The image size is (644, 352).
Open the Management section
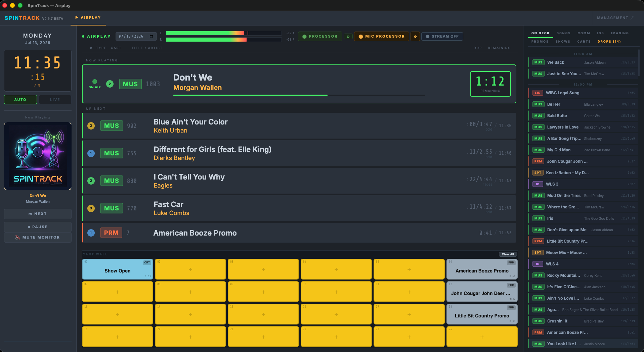(615, 18)
